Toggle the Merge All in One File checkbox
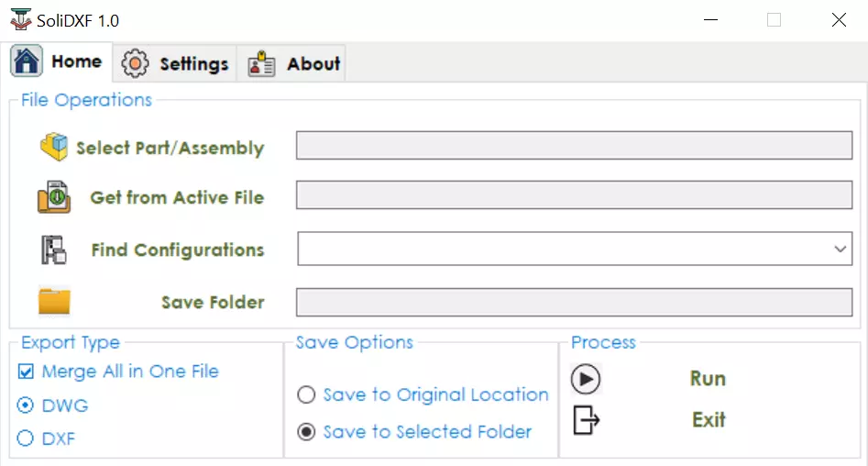This screenshot has width=868, height=466. [x=26, y=372]
